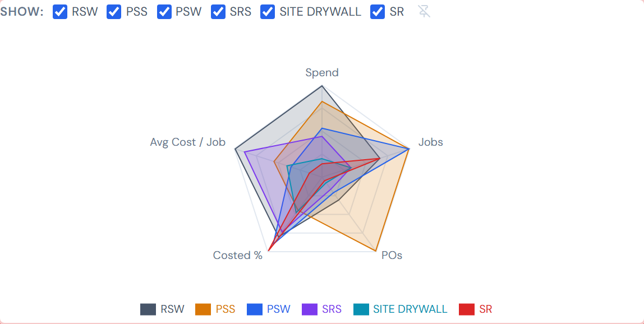Uncheck the SRS checkbox
The height and width of the screenshot is (324, 644).
[x=218, y=11]
